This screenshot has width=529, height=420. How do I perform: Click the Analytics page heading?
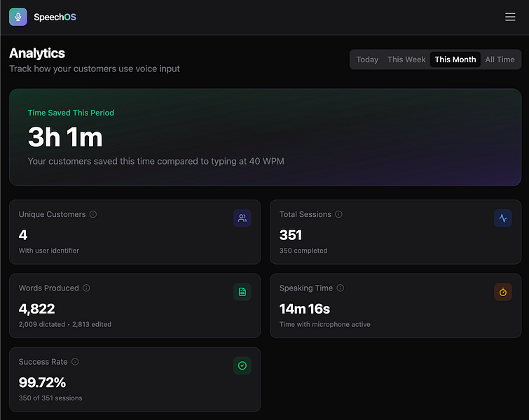click(37, 53)
